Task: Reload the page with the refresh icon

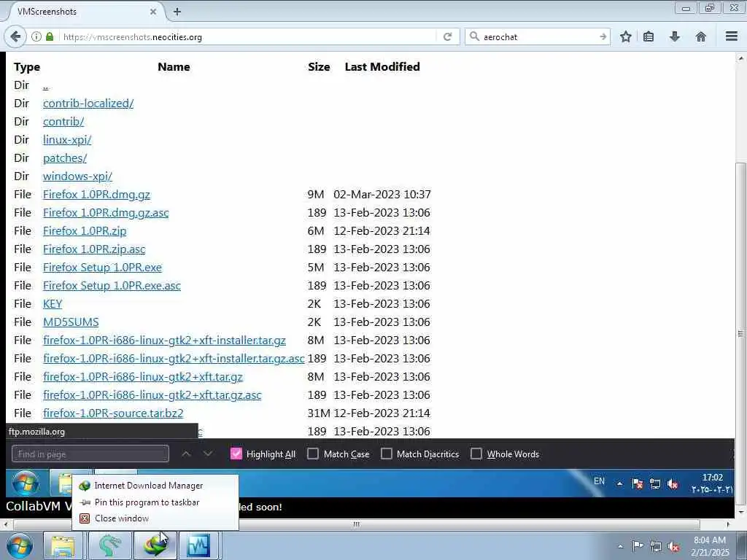Action: tap(447, 36)
